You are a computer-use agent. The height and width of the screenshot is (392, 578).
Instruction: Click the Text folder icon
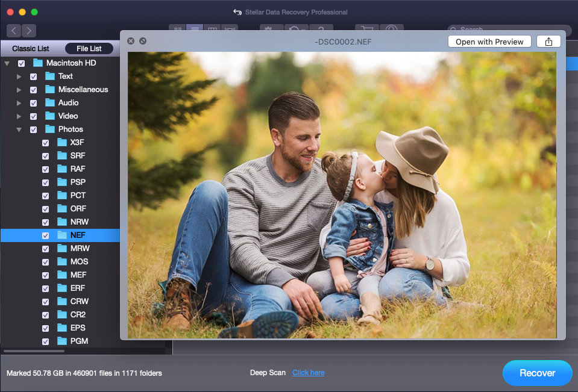click(x=50, y=76)
